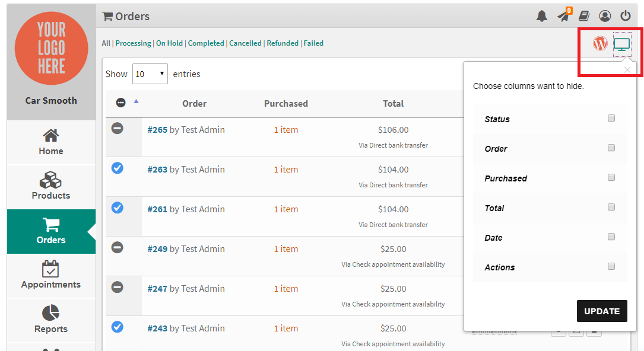Close the column chooser popup
644x351 pixels.
pyautogui.click(x=627, y=70)
